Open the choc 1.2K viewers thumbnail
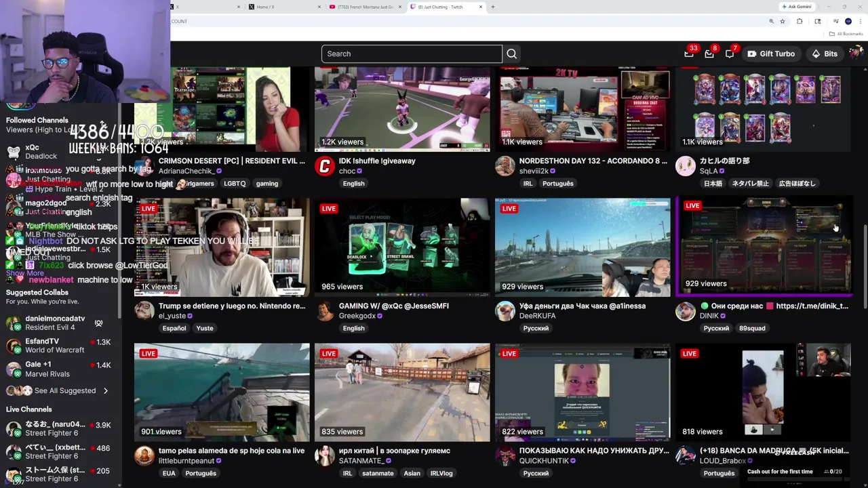Image resolution: width=868 pixels, height=488 pixels. pos(402,109)
